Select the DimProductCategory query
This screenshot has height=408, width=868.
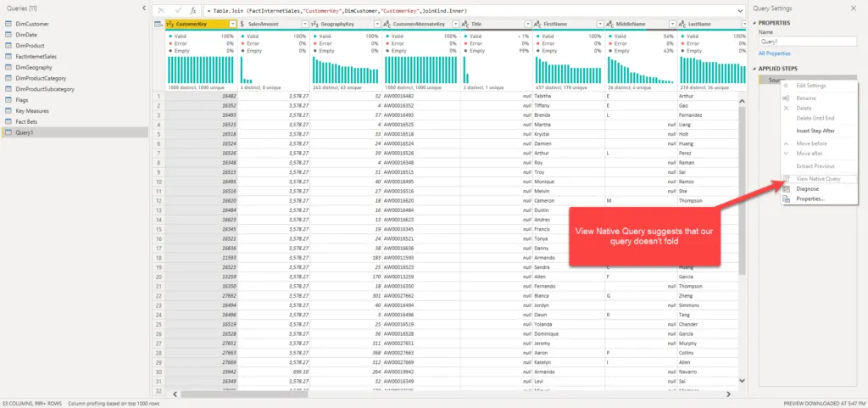75,78
